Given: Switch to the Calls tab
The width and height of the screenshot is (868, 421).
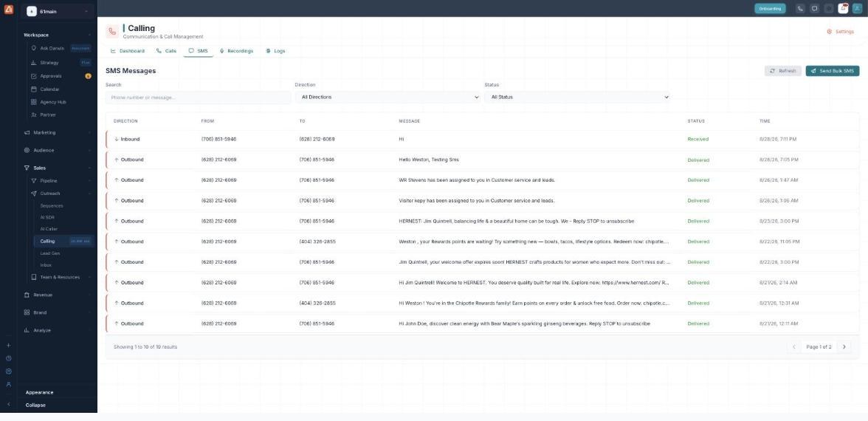Looking at the screenshot, I should [x=166, y=51].
